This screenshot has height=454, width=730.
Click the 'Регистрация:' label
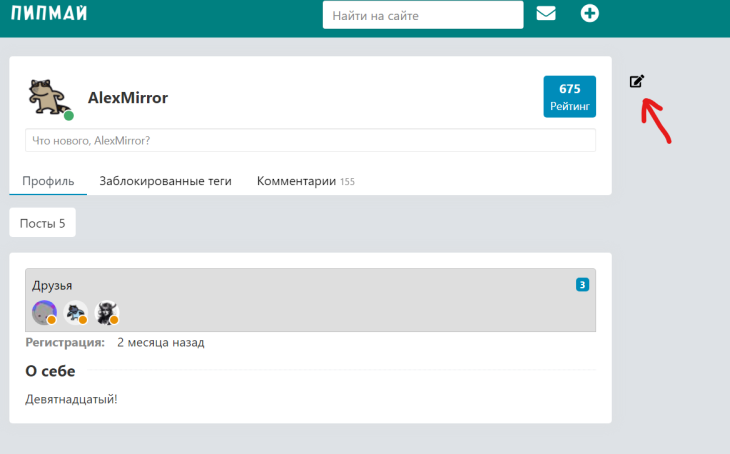tap(65, 343)
